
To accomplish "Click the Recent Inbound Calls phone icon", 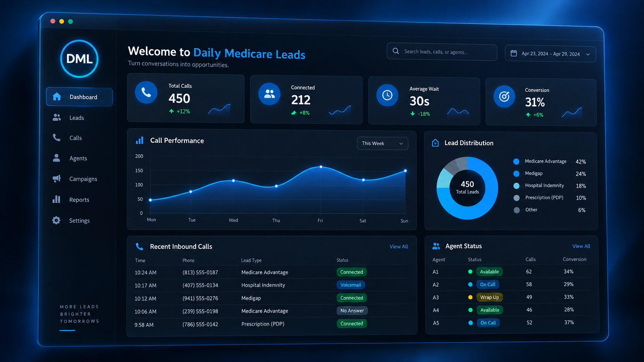I will (x=139, y=246).
